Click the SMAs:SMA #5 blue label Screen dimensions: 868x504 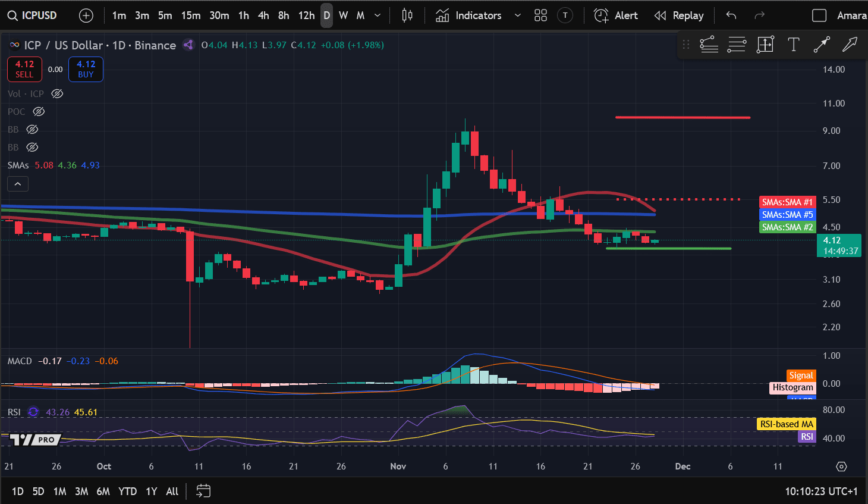(x=787, y=215)
